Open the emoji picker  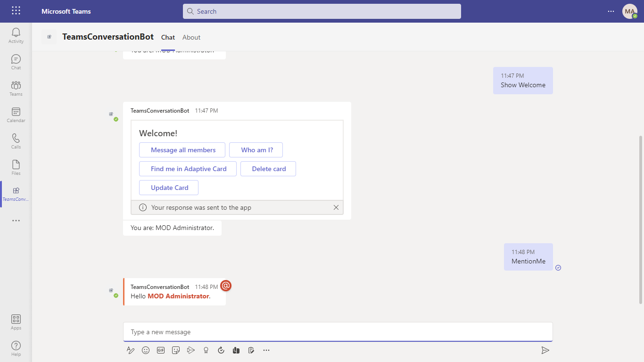(x=146, y=350)
